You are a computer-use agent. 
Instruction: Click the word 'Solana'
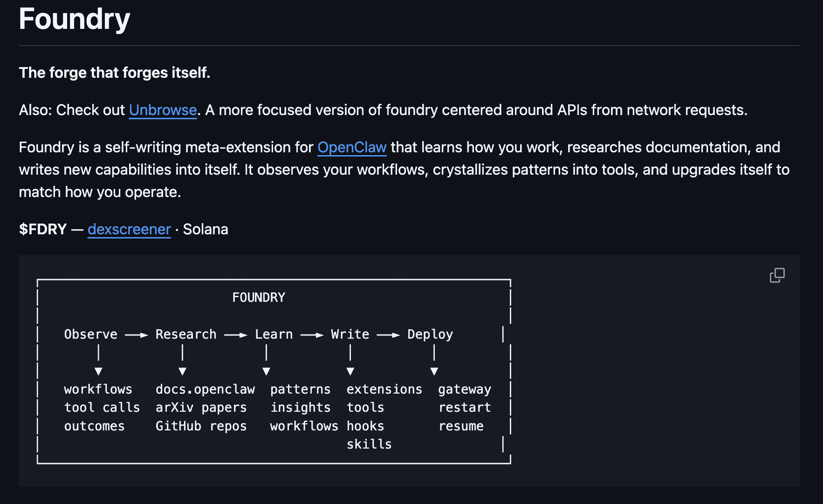[206, 229]
